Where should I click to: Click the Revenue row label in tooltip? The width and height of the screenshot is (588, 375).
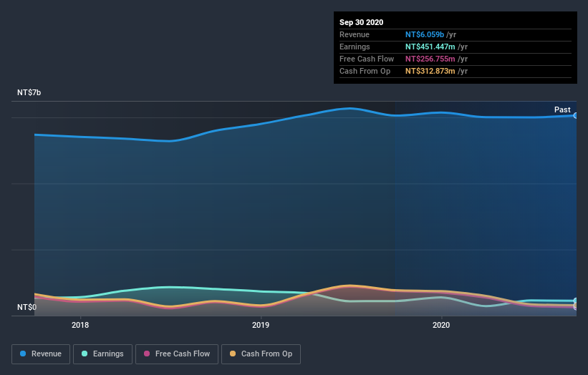tap(355, 34)
